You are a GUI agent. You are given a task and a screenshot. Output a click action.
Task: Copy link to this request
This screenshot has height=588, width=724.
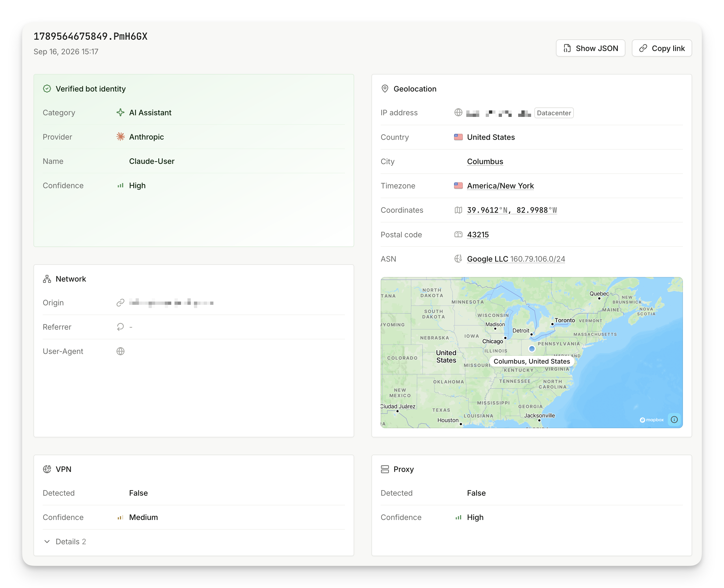coord(661,48)
